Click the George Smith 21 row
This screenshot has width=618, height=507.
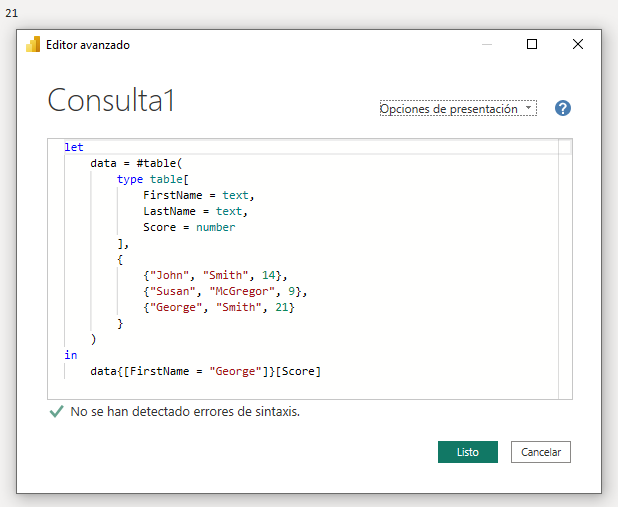219,307
